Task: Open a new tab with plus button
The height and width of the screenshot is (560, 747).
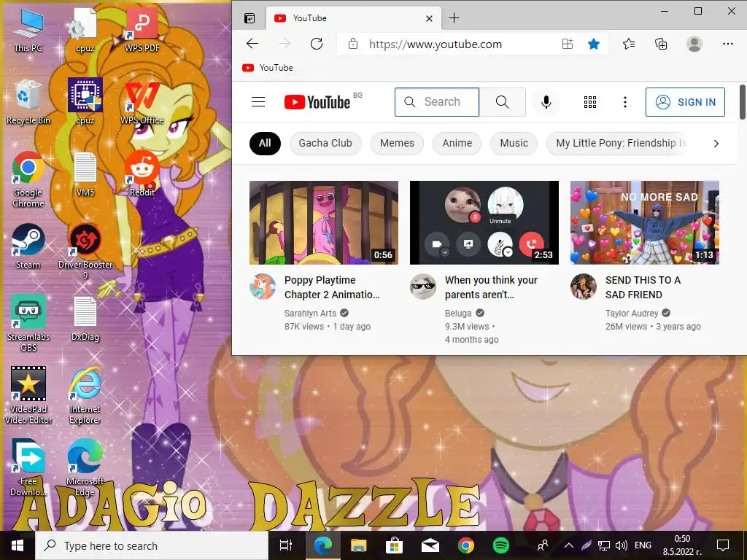Action: coord(454,18)
